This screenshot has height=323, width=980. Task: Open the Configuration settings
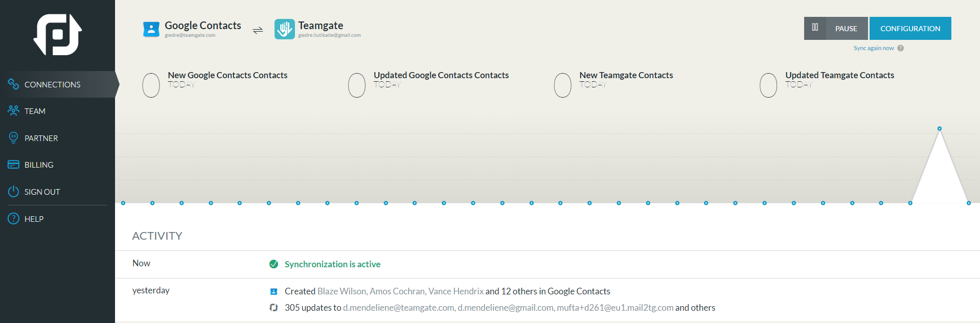pyautogui.click(x=910, y=28)
